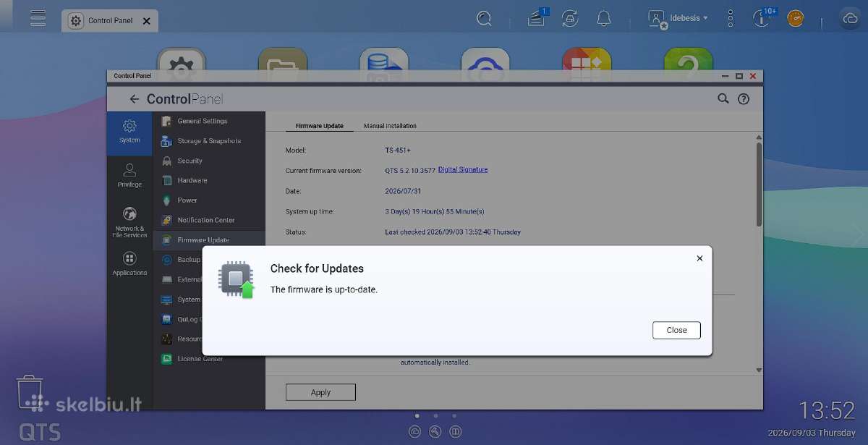Screen dimensions: 868x445
Task: Close the Control Panel taskbar tab
Action: (147, 21)
